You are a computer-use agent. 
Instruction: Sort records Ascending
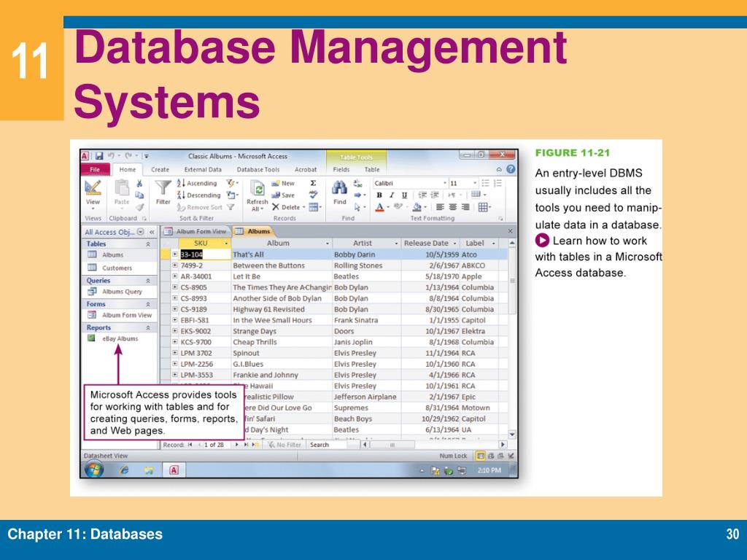pos(197,183)
